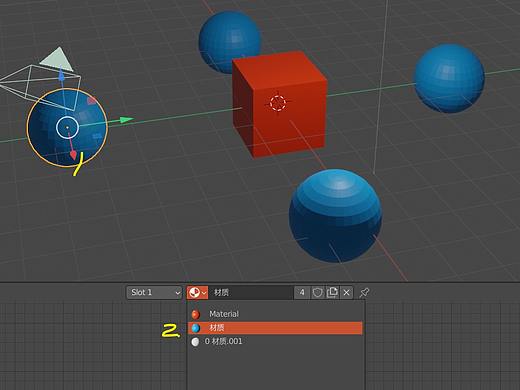Select Material from the list
The height and width of the screenshot is (390, 520).
point(275,314)
